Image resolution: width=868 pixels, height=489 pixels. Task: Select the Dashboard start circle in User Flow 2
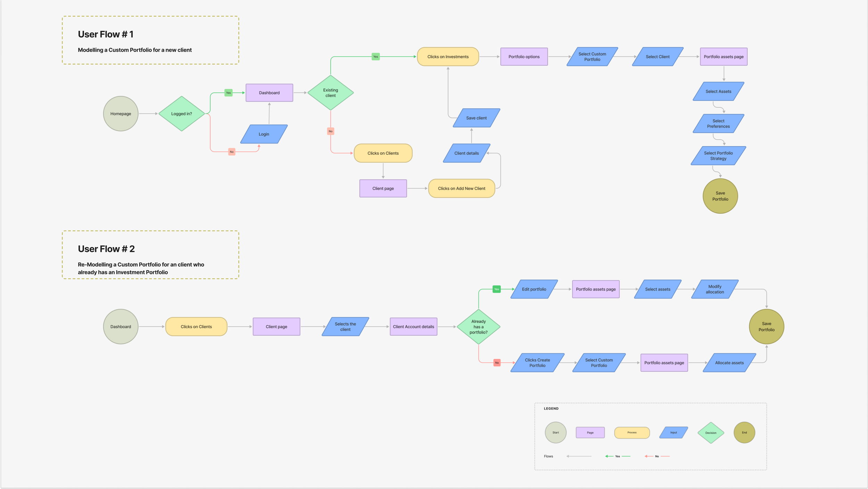pos(120,327)
